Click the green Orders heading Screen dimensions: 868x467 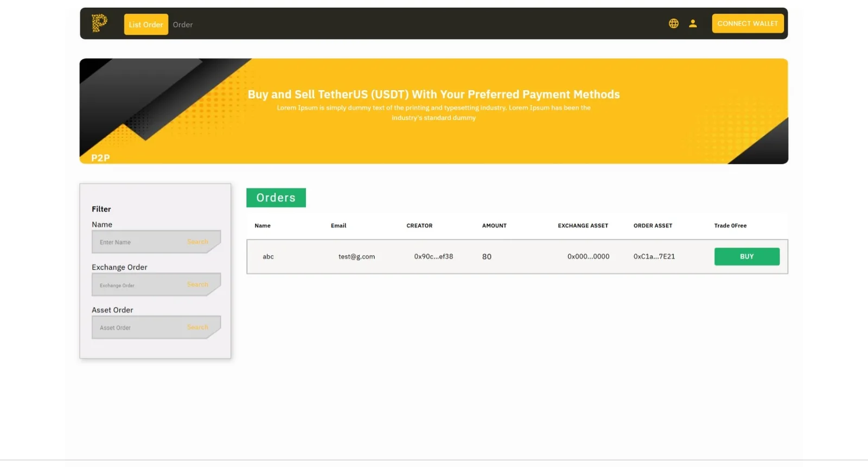pyautogui.click(x=276, y=198)
